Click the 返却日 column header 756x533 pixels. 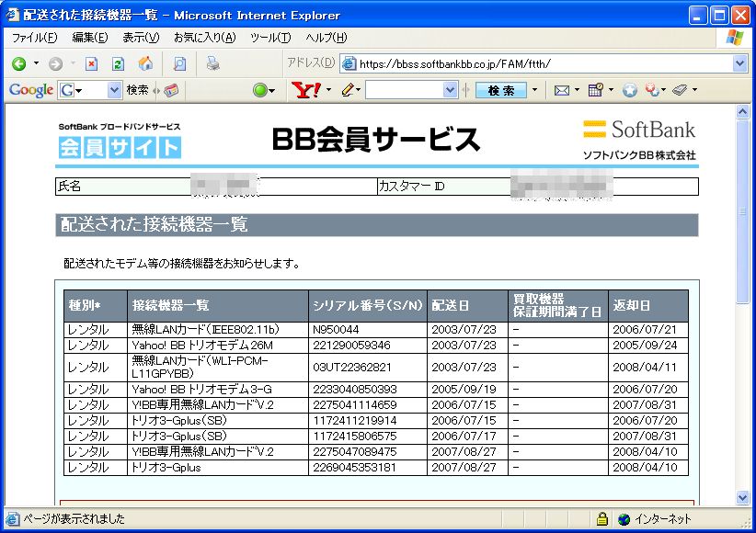[x=648, y=305]
